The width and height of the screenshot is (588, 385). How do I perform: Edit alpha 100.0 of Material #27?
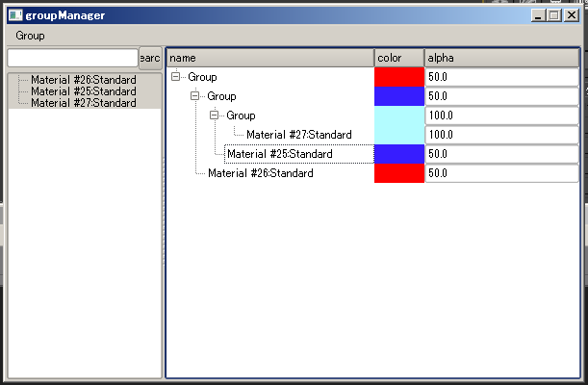pyautogui.click(x=502, y=135)
